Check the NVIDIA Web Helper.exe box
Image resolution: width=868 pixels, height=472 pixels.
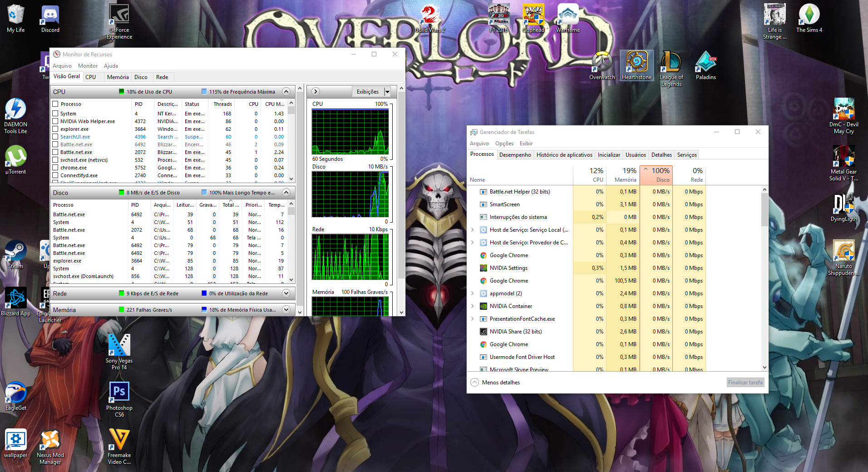point(55,121)
